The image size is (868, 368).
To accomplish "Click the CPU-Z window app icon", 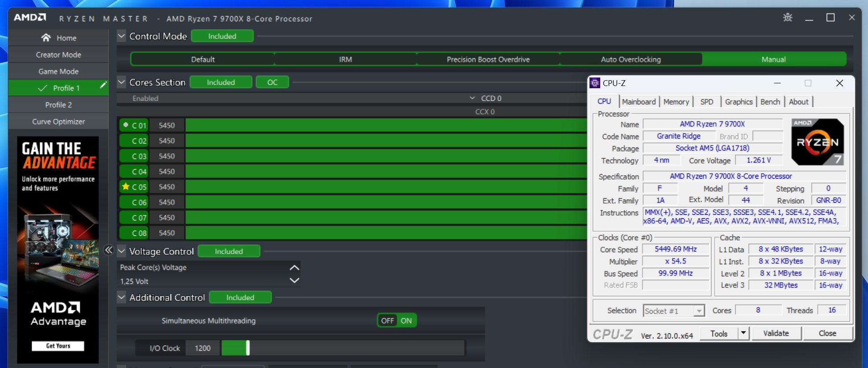I will [595, 83].
